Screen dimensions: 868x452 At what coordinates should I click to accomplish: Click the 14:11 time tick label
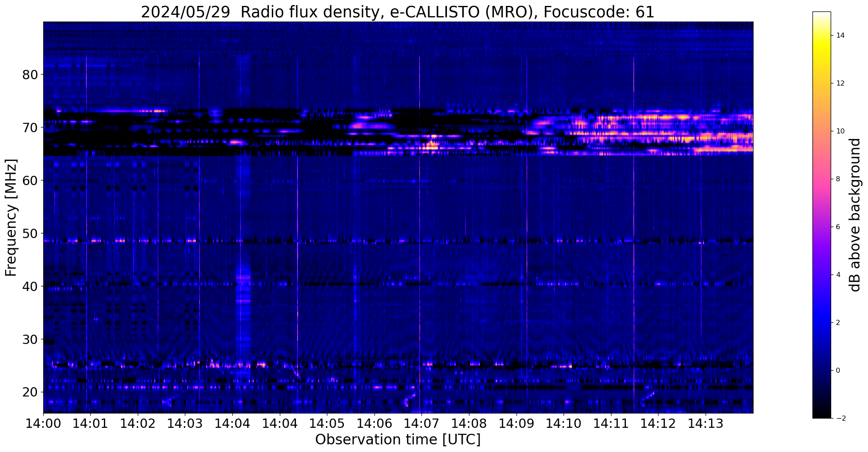click(x=611, y=423)
